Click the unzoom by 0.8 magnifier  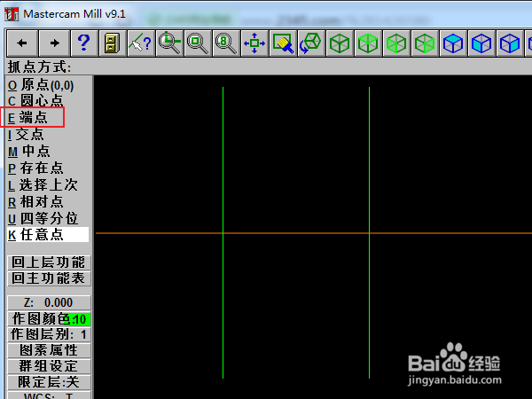click(x=226, y=43)
